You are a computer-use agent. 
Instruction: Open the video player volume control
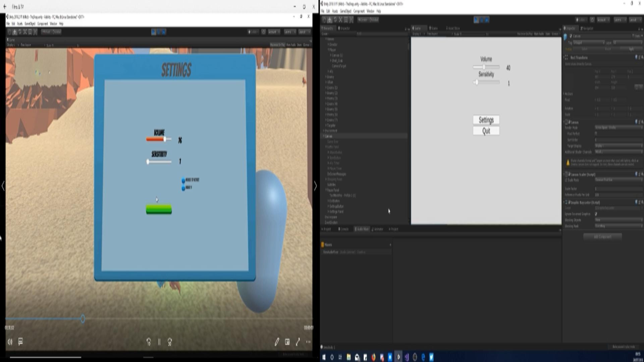(10, 342)
